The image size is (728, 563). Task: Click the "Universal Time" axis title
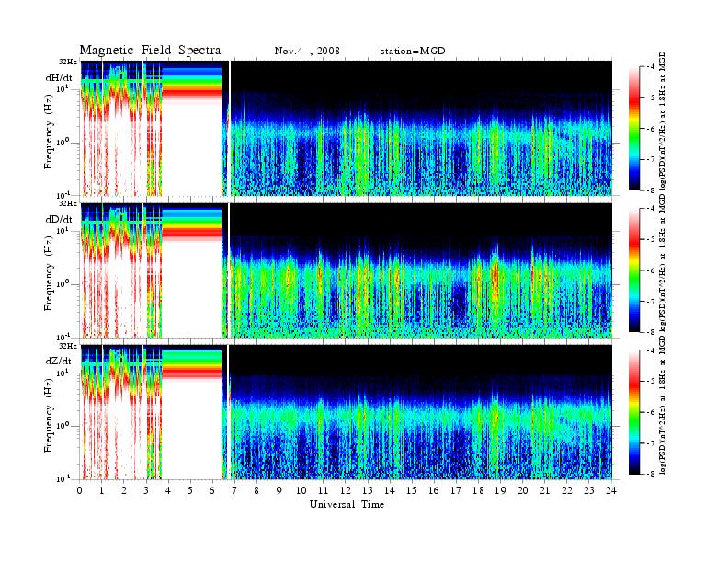[x=347, y=504]
